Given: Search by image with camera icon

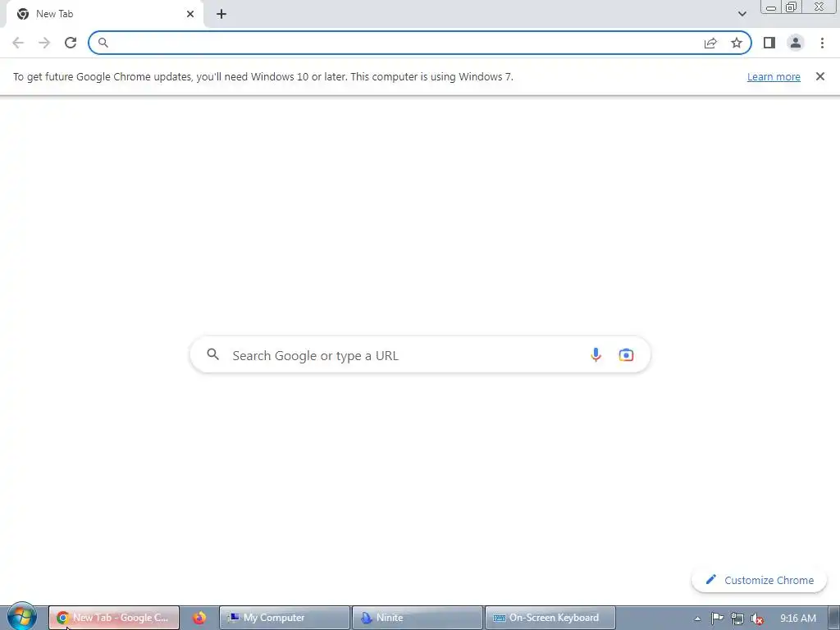Looking at the screenshot, I should point(626,354).
